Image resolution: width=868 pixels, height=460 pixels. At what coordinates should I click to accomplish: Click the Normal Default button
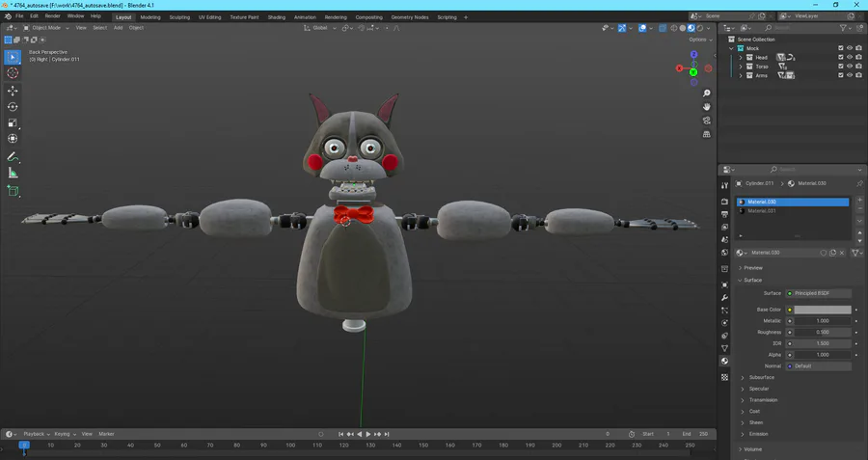tap(818, 365)
